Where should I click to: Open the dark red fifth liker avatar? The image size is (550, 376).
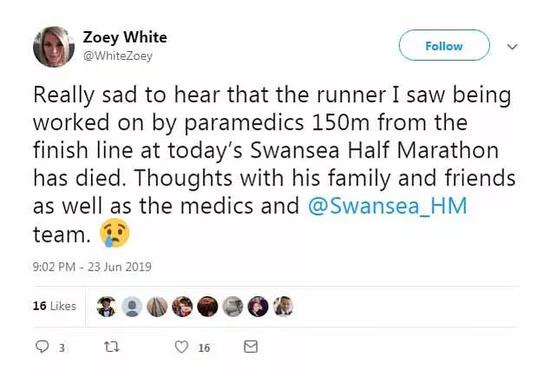[208, 307]
